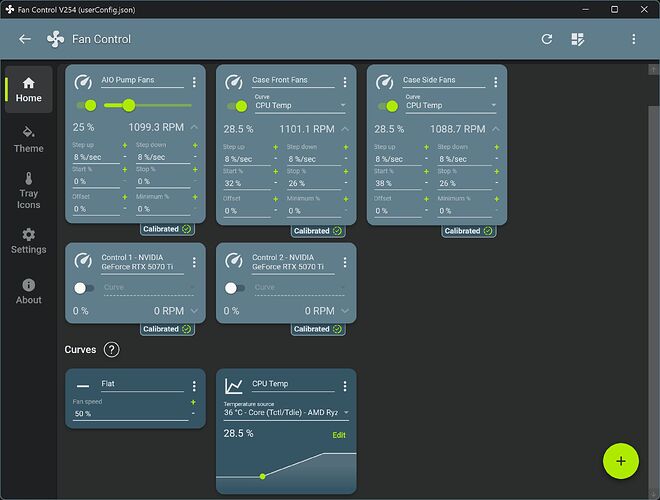Open the layout grid icon in the header

point(578,39)
